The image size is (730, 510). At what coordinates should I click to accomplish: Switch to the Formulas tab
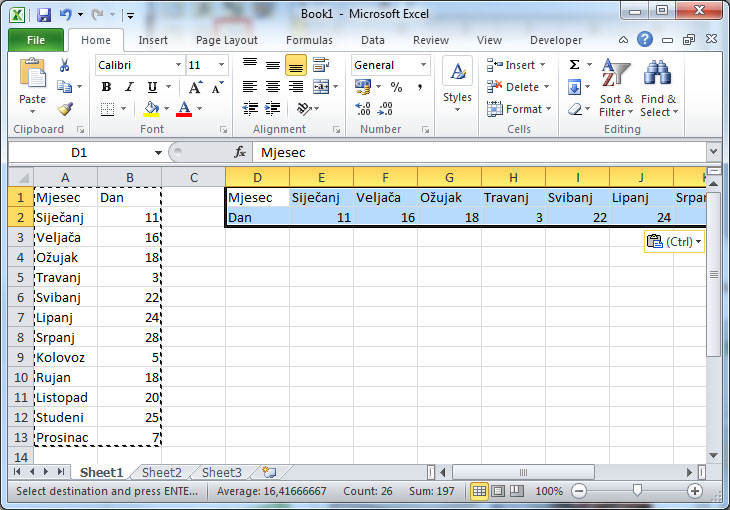[x=309, y=40]
